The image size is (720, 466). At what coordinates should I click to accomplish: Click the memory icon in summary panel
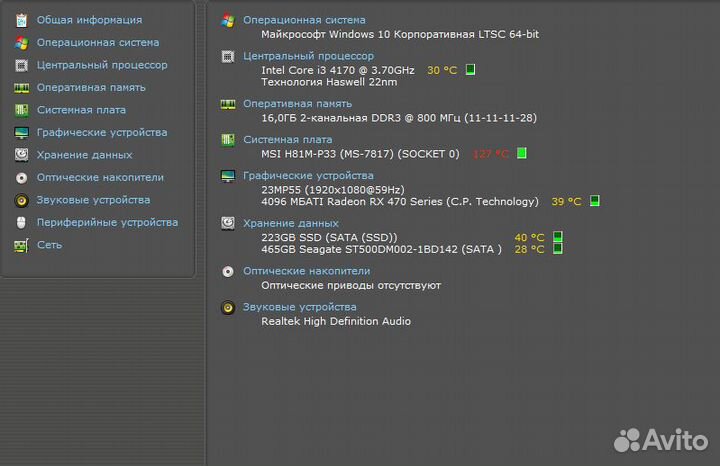[x=228, y=104]
